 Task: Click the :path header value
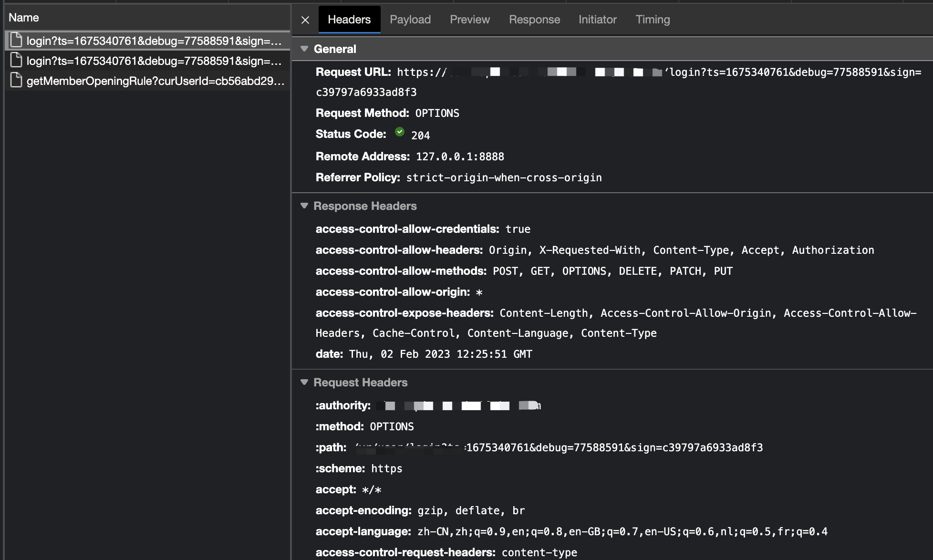559,447
